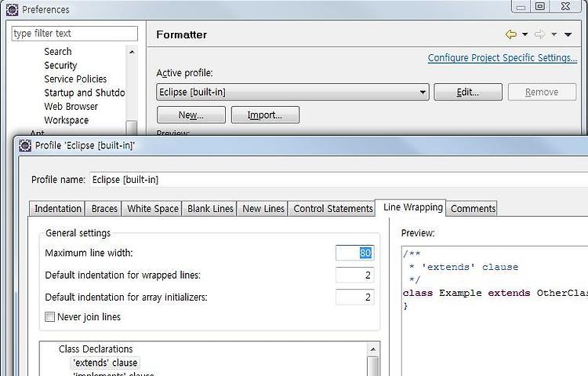
Task: Click Default indentation for array initializers field
Action: pyautogui.click(x=354, y=298)
